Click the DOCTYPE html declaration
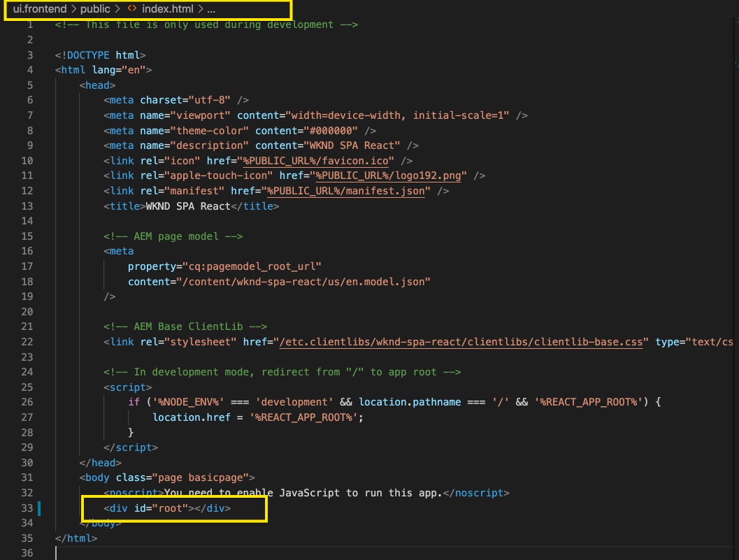739x560 pixels. tap(101, 55)
